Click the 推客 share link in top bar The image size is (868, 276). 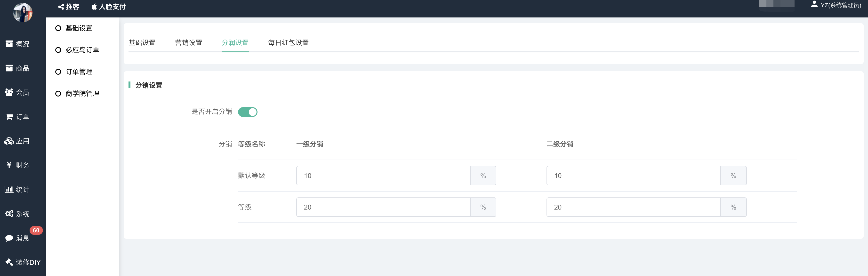tap(69, 7)
